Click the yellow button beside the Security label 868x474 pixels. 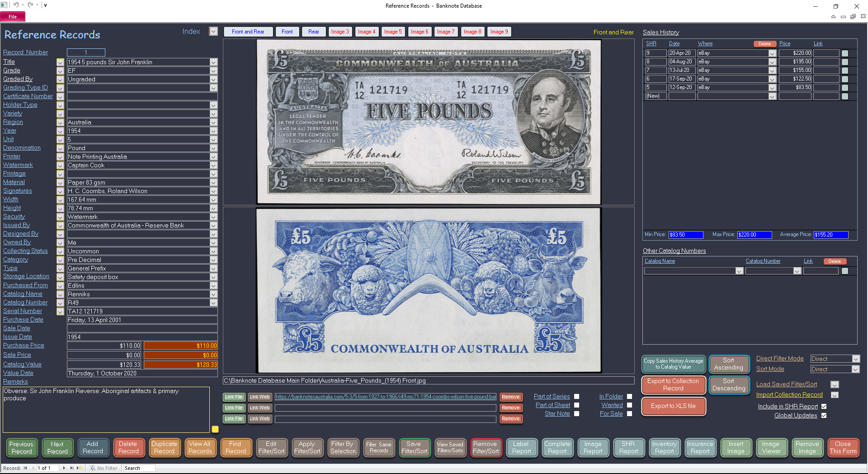pos(60,217)
